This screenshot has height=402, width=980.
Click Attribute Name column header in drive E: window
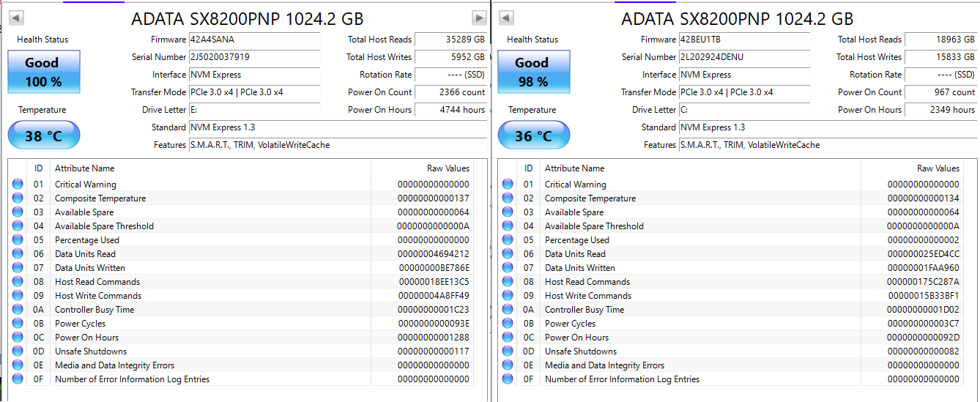[209, 168]
